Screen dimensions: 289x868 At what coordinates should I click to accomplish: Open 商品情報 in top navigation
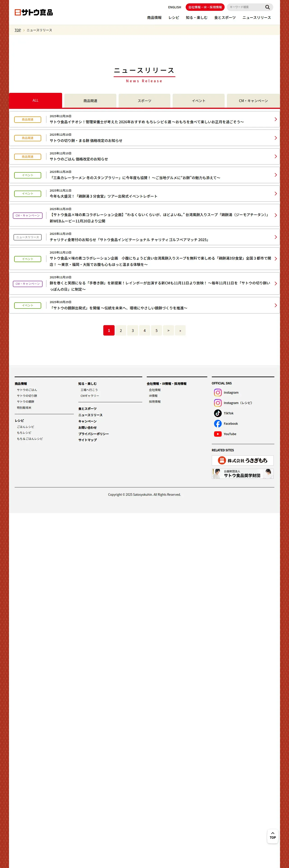click(x=154, y=18)
